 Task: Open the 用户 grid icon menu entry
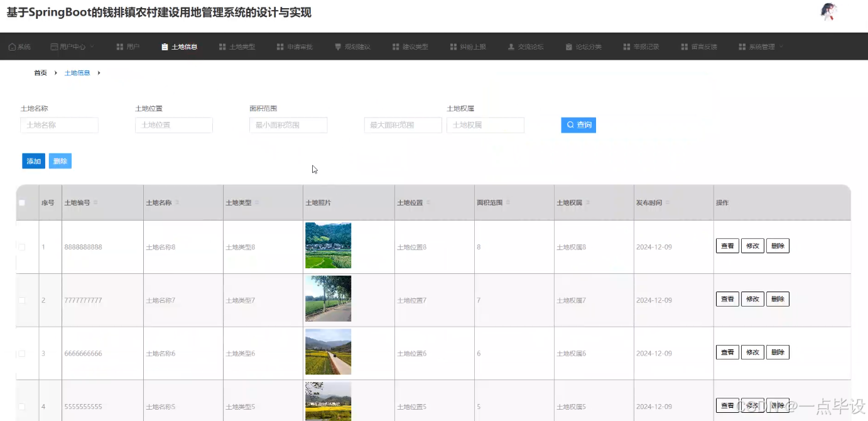click(119, 47)
